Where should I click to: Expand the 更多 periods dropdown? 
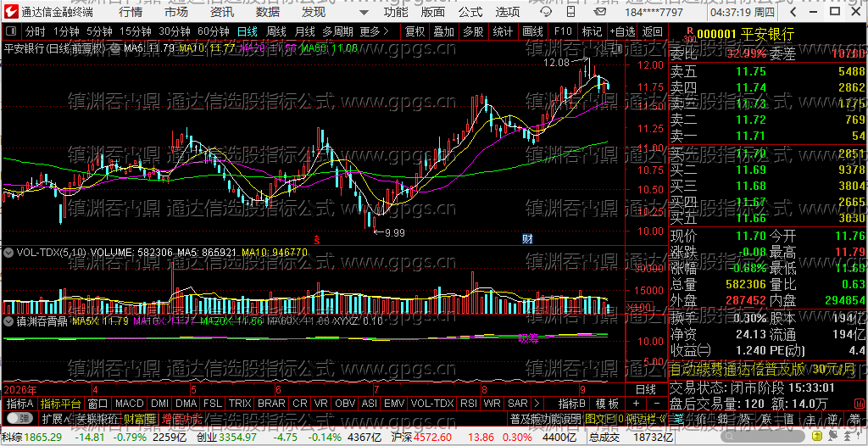tap(374, 31)
